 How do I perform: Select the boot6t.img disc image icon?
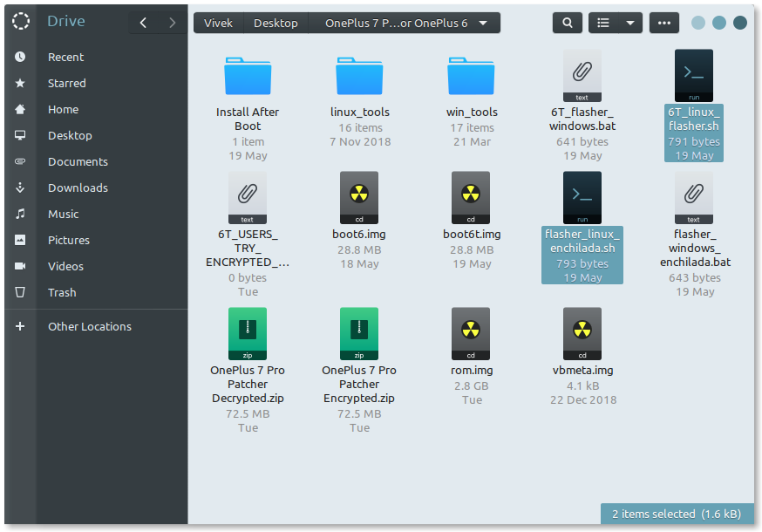[x=471, y=197]
